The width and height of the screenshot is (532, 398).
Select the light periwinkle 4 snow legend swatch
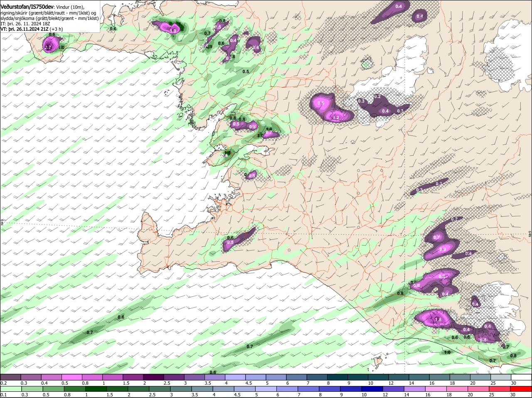[235, 377]
